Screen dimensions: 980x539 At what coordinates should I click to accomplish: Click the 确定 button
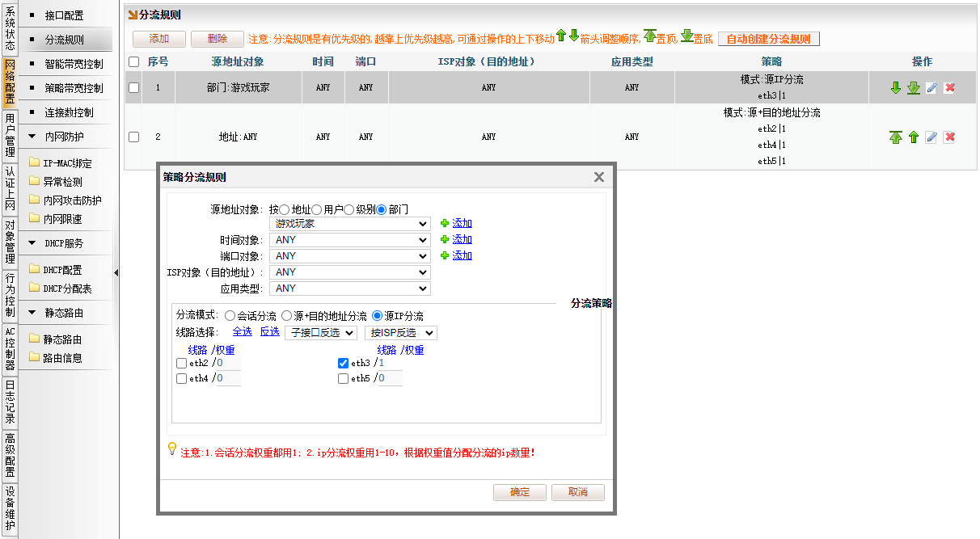pos(519,492)
